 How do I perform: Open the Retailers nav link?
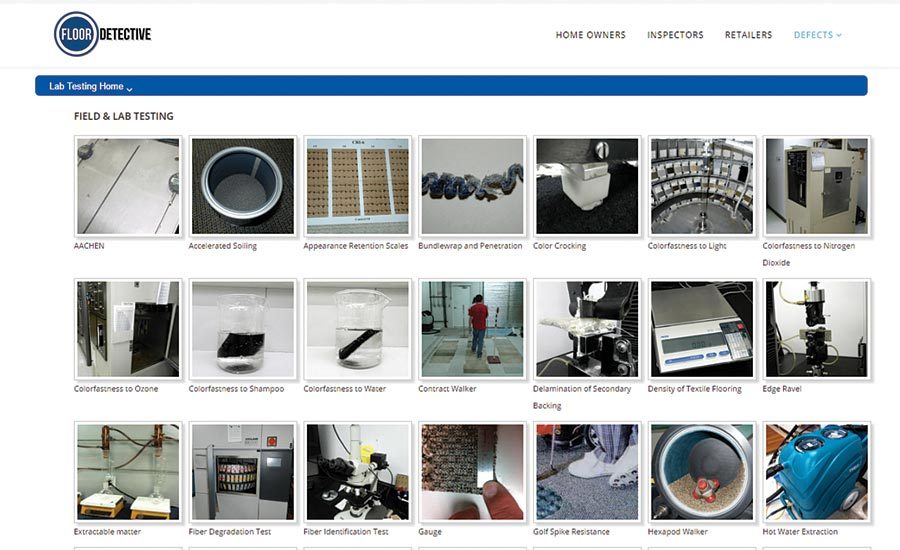[748, 35]
